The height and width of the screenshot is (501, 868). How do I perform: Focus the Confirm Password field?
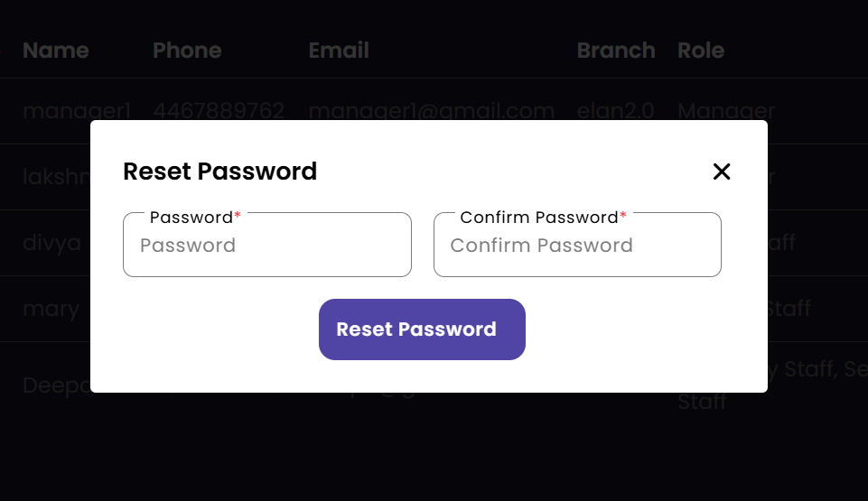click(x=577, y=246)
